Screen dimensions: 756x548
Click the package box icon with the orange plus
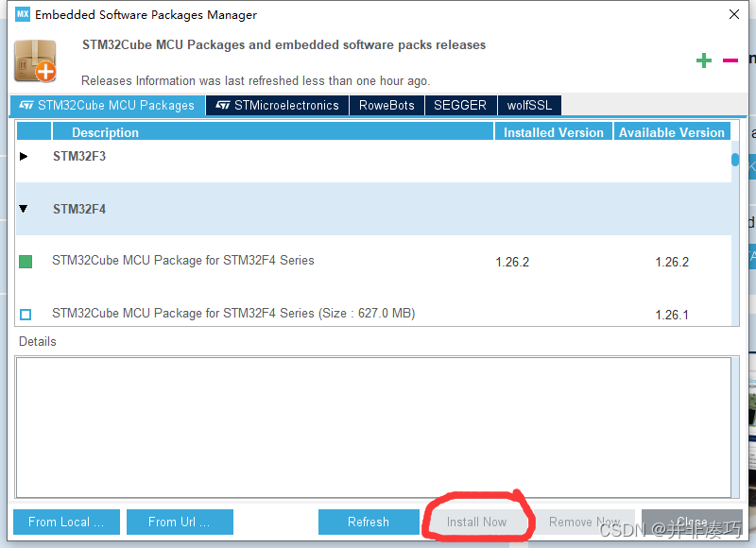35,60
